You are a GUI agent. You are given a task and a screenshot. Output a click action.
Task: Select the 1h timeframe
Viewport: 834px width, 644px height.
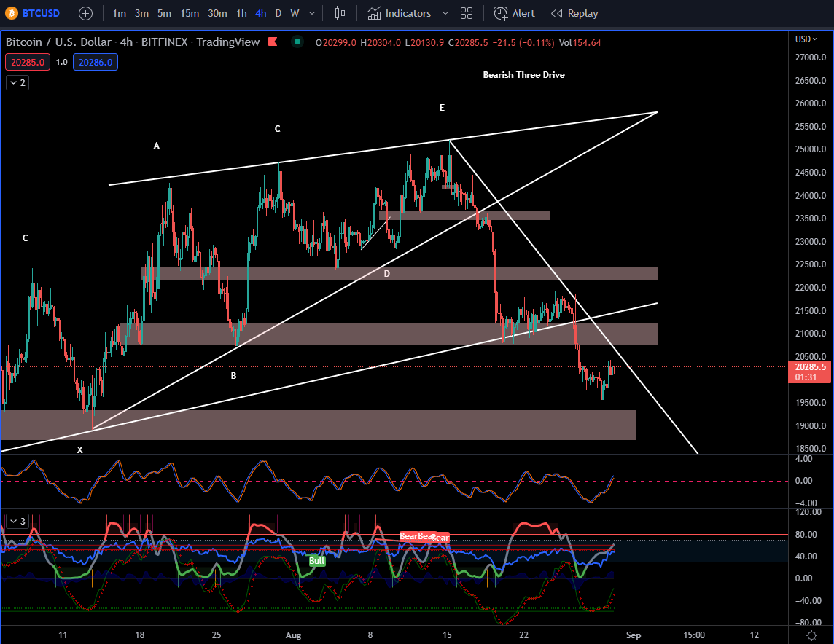pos(241,13)
